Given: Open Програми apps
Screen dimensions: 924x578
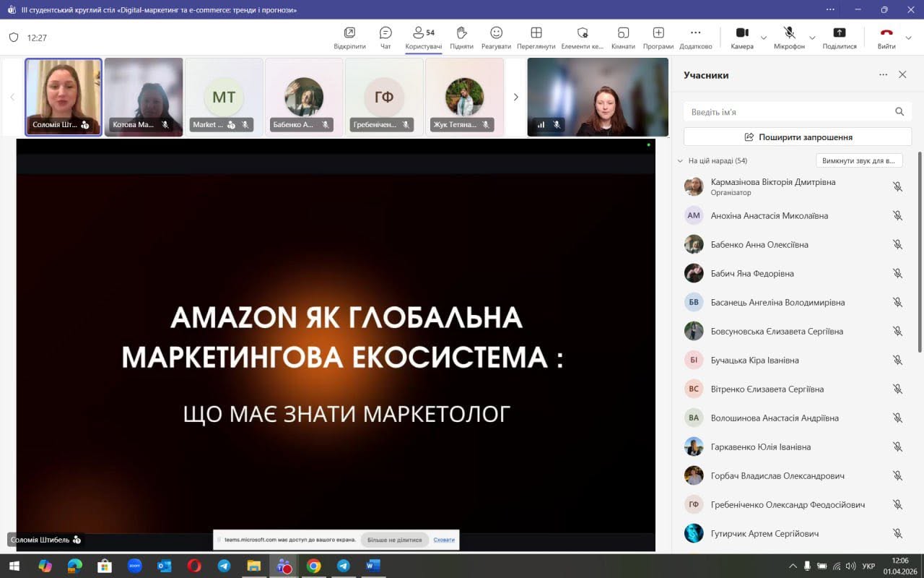Looking at the screenshot, I should click(658, 38).
